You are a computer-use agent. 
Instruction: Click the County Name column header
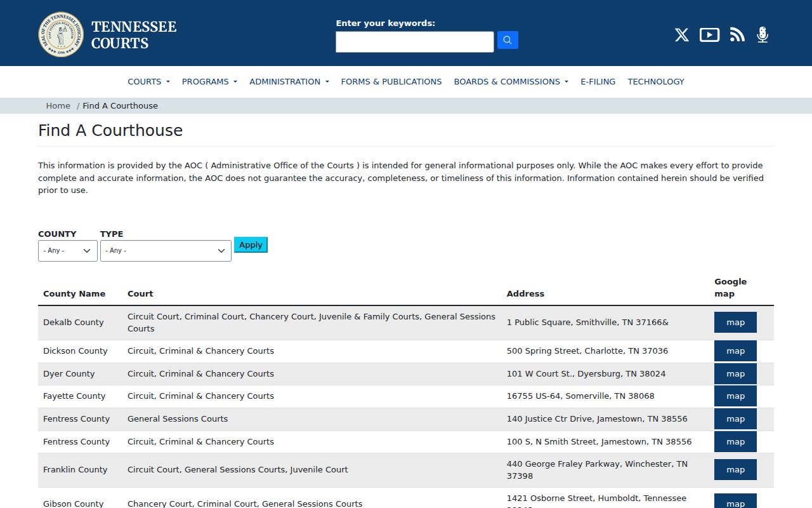click(x=74, y=293)
